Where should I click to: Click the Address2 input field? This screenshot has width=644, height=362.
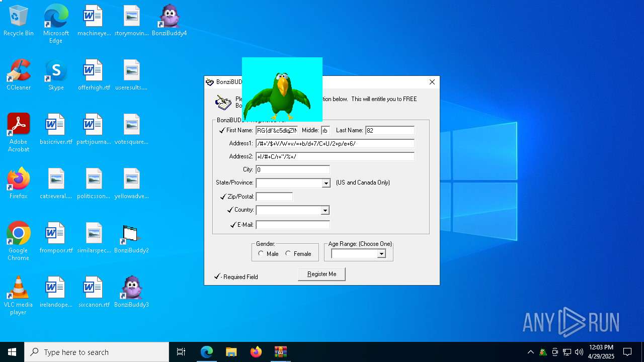(x=335, y=156)
